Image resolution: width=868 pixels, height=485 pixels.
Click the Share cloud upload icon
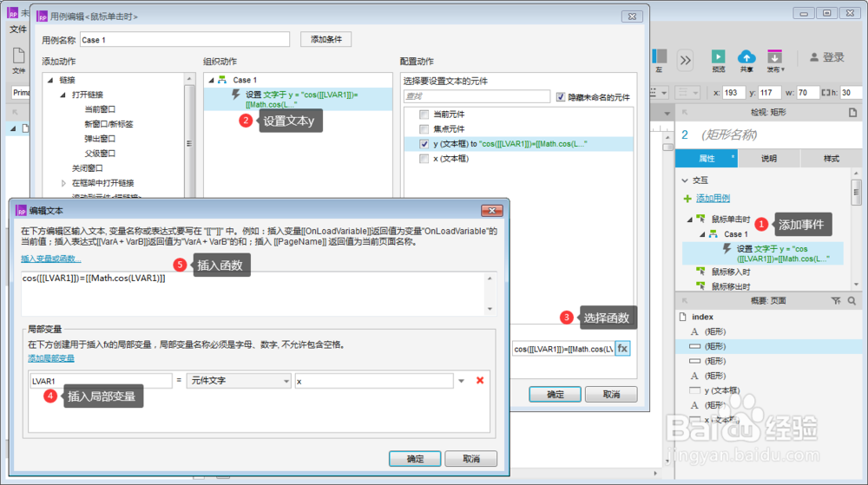pyautogui.click(x=746, y=56)
